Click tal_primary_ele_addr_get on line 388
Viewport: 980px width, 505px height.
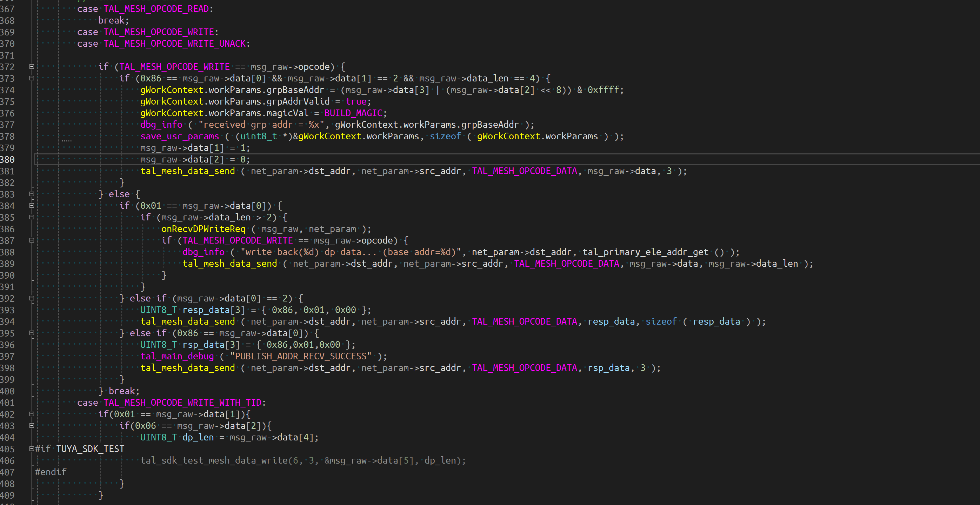point(645,252)
